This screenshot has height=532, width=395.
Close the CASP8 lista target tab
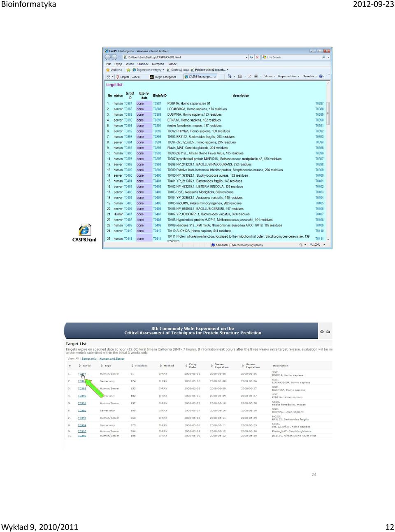pos(215,77)
